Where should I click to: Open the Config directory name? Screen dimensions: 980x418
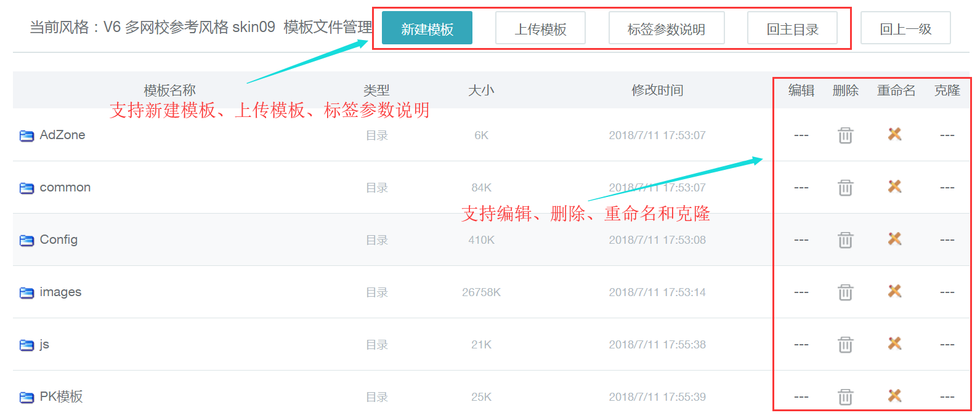point(59,239)
